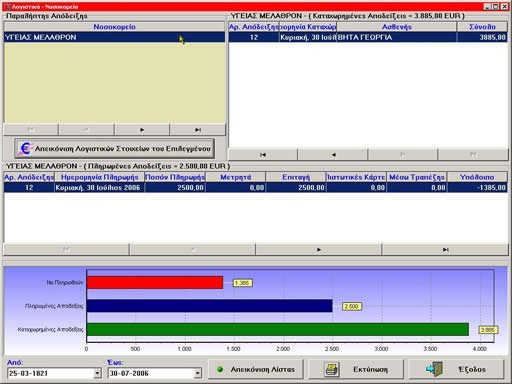Click the Νοσοκομείο column header

tap(114, 27)
